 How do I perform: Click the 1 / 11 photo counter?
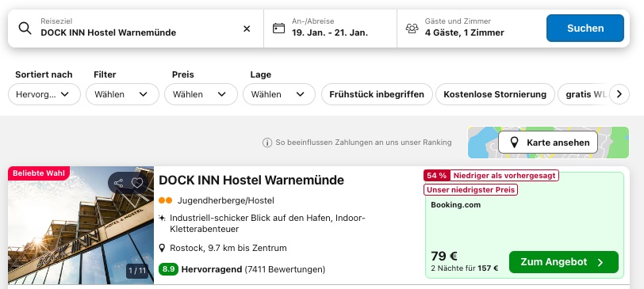(137, 271)
